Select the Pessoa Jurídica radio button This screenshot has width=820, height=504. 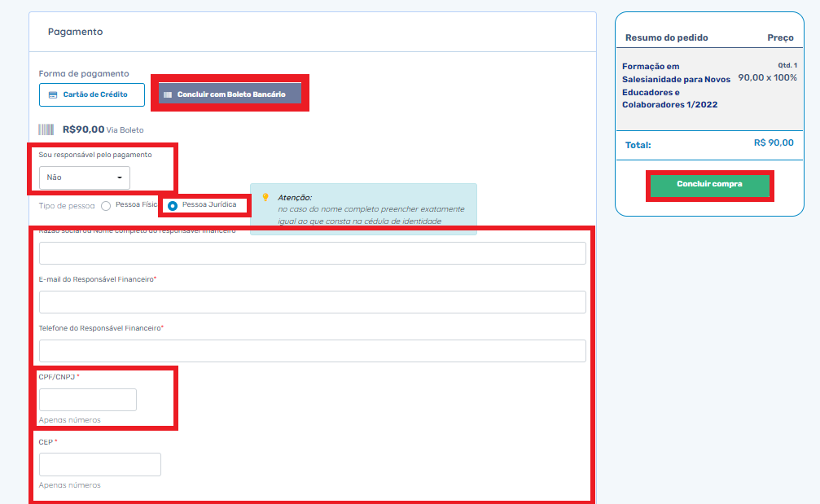(173, 206)
